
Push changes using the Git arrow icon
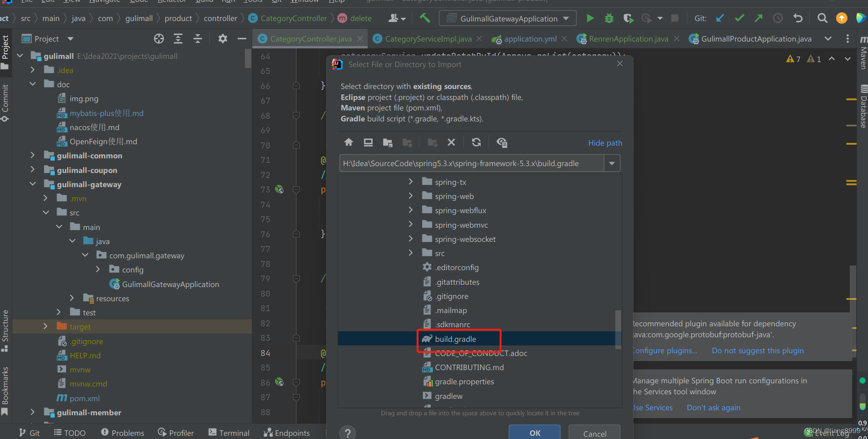click(x=758, y=18)
